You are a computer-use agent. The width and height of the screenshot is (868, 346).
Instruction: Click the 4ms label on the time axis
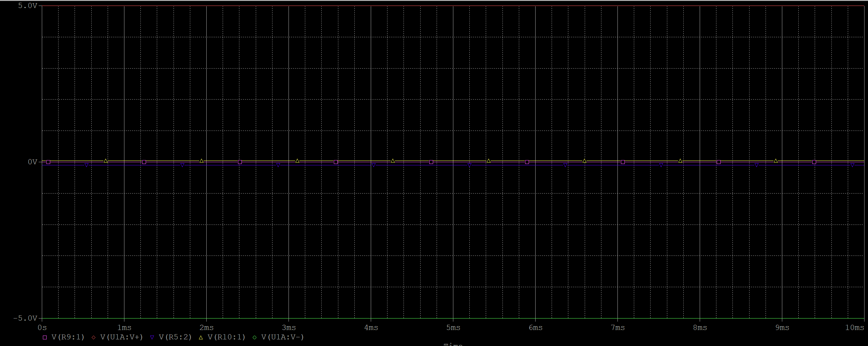371,328
